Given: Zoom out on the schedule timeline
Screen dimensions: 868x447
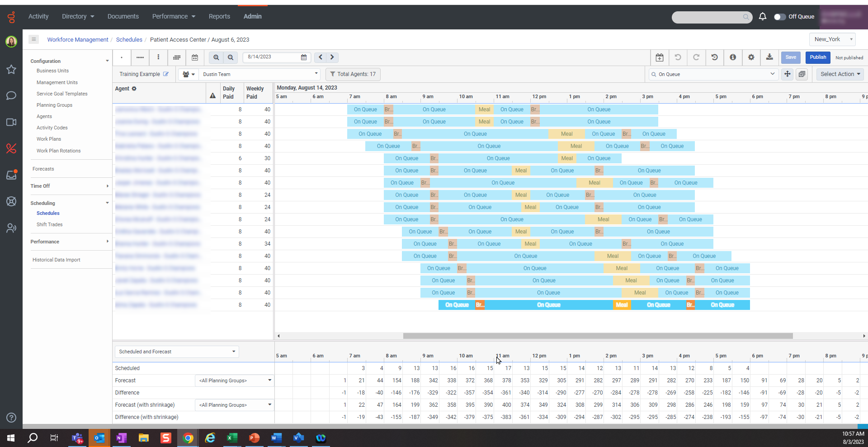Looking at the screenshot, I should pyautogui.click(x=231, y=57).
